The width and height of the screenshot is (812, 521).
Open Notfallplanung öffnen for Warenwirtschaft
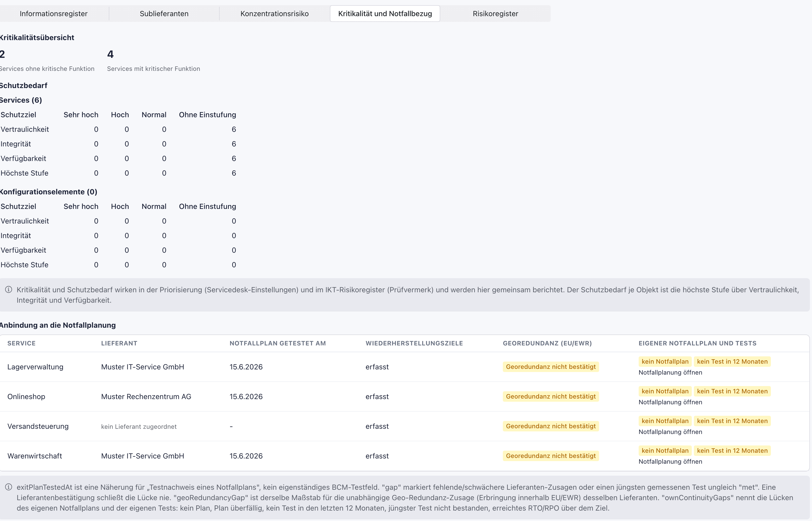[x=670, y=461]
